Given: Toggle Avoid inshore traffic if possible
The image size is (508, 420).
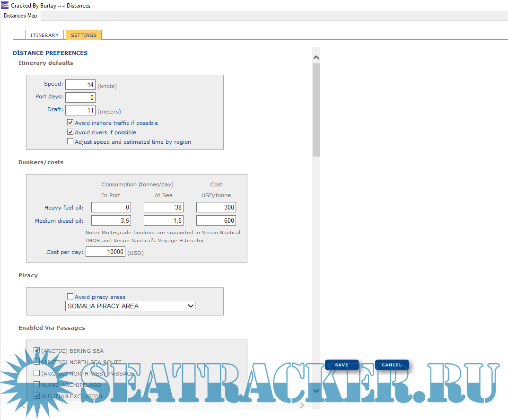Looking at the screenshot, I should [70, 122].
